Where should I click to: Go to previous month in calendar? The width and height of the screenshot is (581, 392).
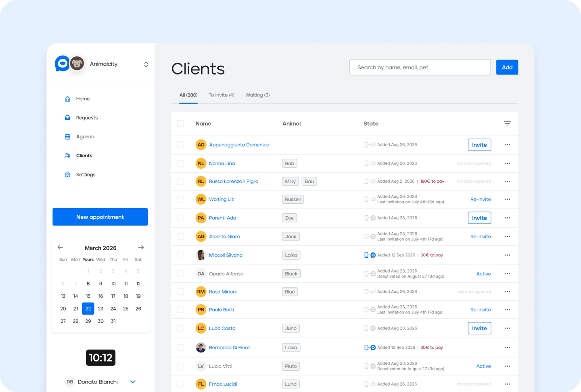click(x=61, y=248)
